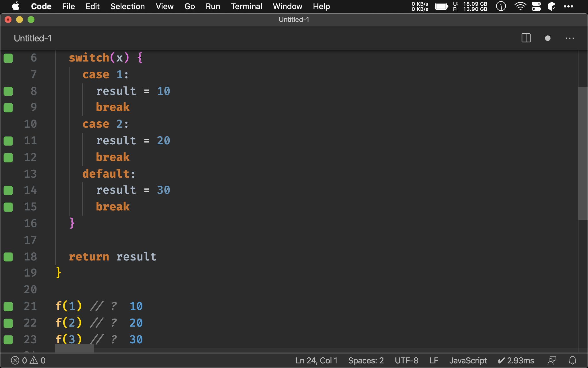The height and width of the screenshot is (368, 588).
Task: Click the network speed menu bar indicator
Action: tap(420, 6)
